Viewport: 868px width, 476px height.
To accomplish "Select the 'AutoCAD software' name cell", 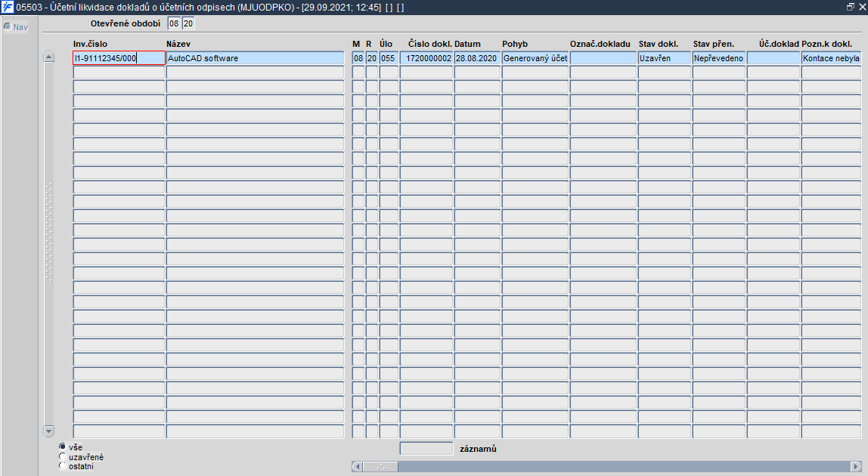I will pyautogui.click(x=256, y=58).
